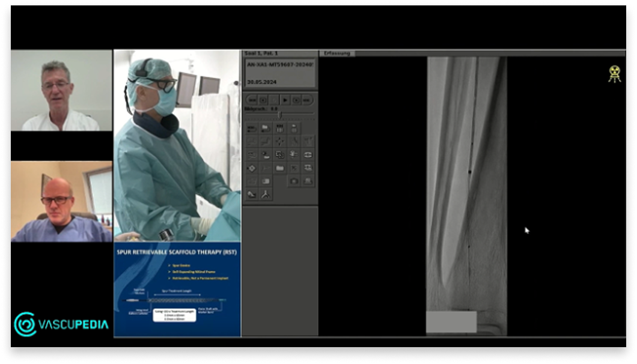Switch to the Erfassung tab
This screenshot has width=637, height=364.
click(337, 53)
